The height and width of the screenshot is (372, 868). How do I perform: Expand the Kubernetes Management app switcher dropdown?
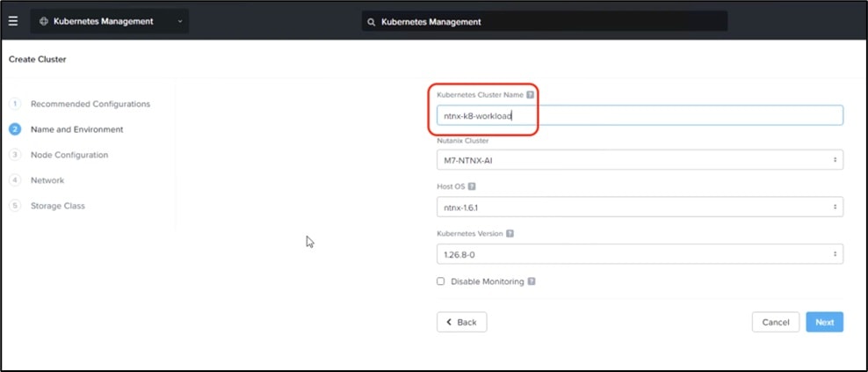point(110,22)
